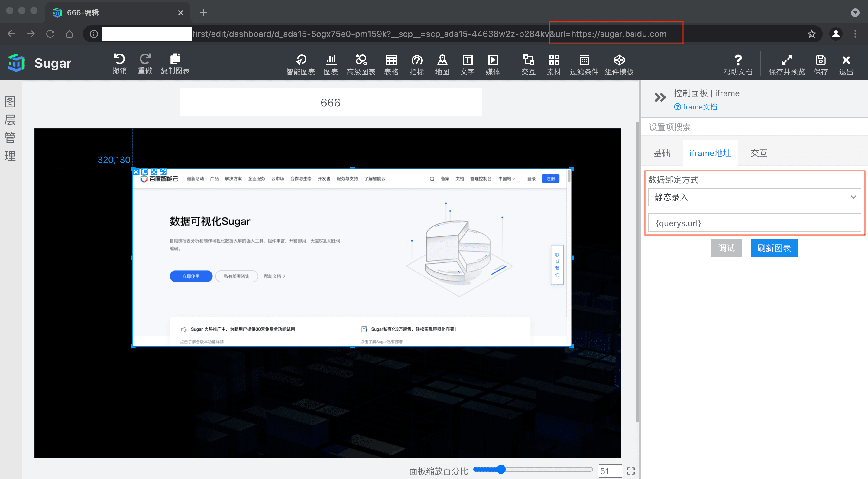Open 组件模板 component templates
Viewport: 868px width, 479px height.
pos(619,65)
